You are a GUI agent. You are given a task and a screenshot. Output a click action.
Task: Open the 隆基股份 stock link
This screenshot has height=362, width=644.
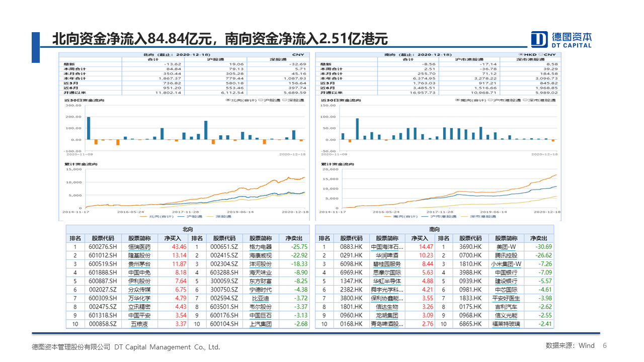139,255
